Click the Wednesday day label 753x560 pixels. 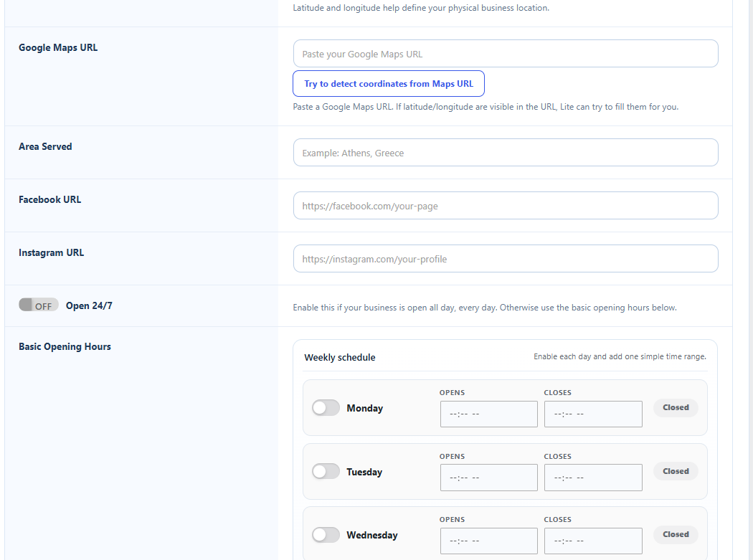coord(372,535)
